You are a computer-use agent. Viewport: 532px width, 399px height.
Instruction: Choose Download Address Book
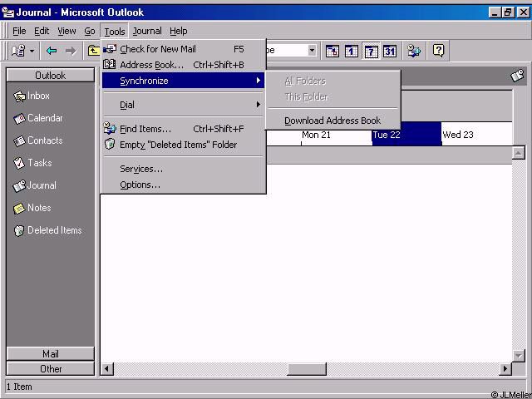(x=332, y=121)
